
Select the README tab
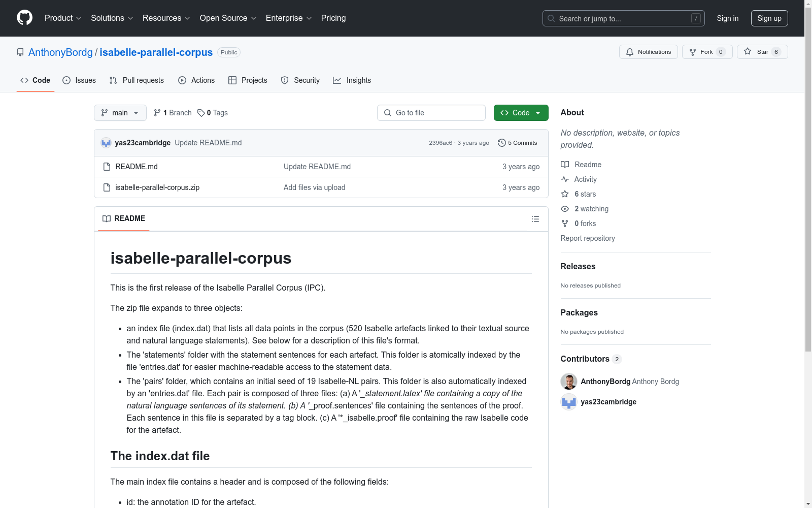pos(124,218)
